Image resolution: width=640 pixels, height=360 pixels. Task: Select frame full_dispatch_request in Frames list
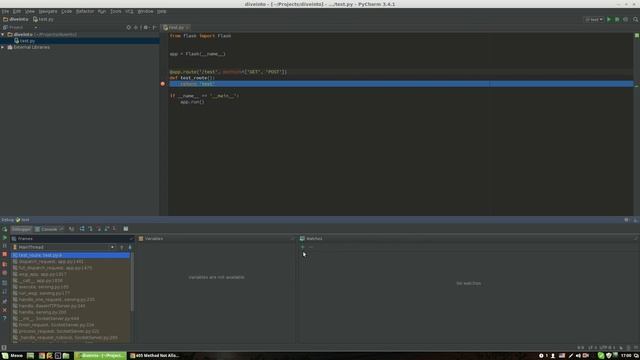click(70, 268)
